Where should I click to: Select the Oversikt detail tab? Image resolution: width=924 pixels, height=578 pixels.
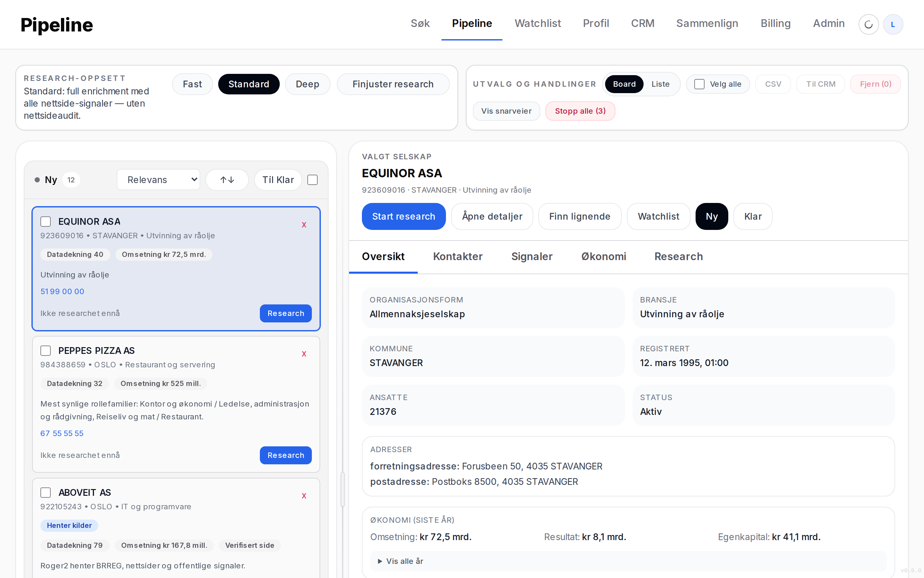[383, 257]
